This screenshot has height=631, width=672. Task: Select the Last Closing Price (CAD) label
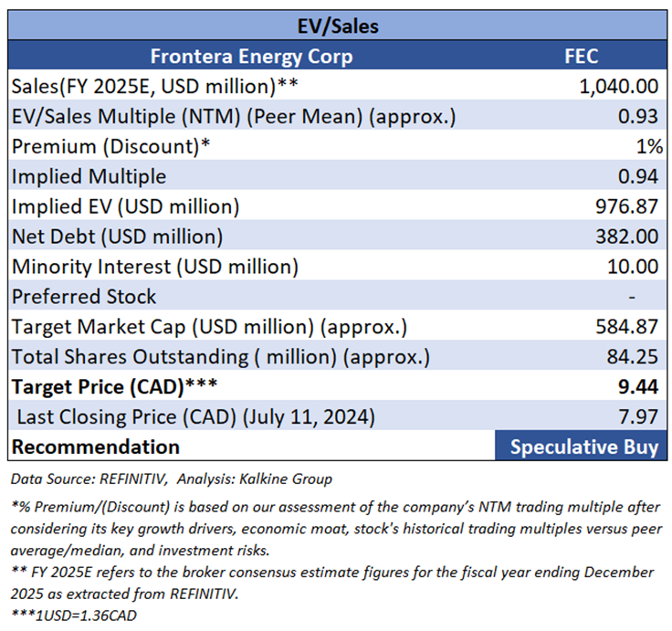196,416
